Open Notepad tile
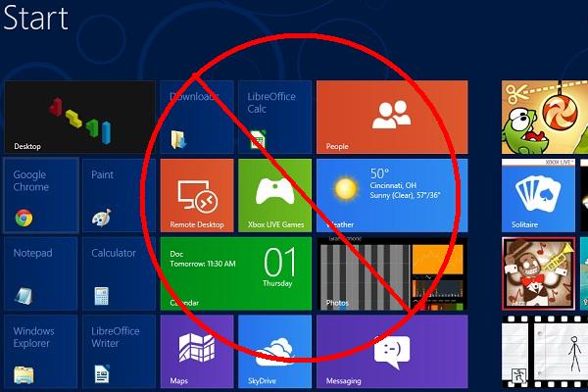588x392 pixels. (x=41, y=273)
